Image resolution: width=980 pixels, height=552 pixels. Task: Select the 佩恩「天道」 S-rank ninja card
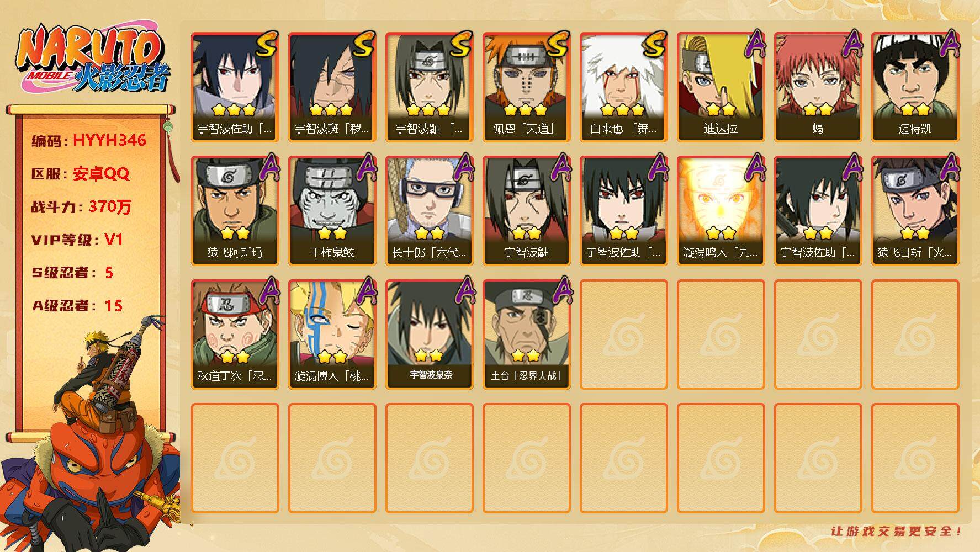click(x=526, y=87)
